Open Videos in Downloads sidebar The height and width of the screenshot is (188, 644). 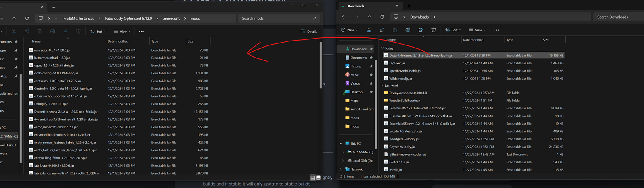(x=355, y=83)
